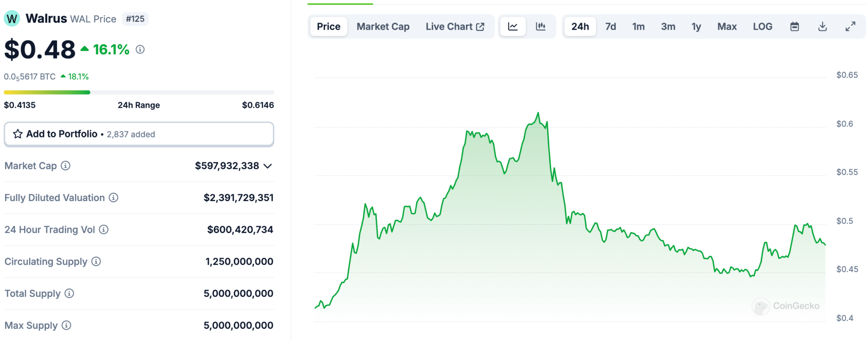Click the Walrus coin name heading
The image size is (868, 341).
point(46,19)
